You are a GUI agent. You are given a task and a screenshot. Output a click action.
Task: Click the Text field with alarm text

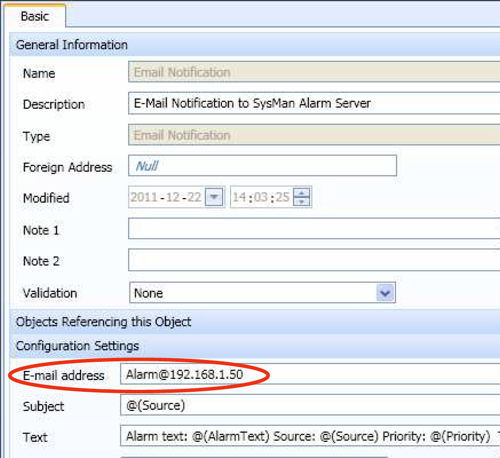(x=310, y=436)
